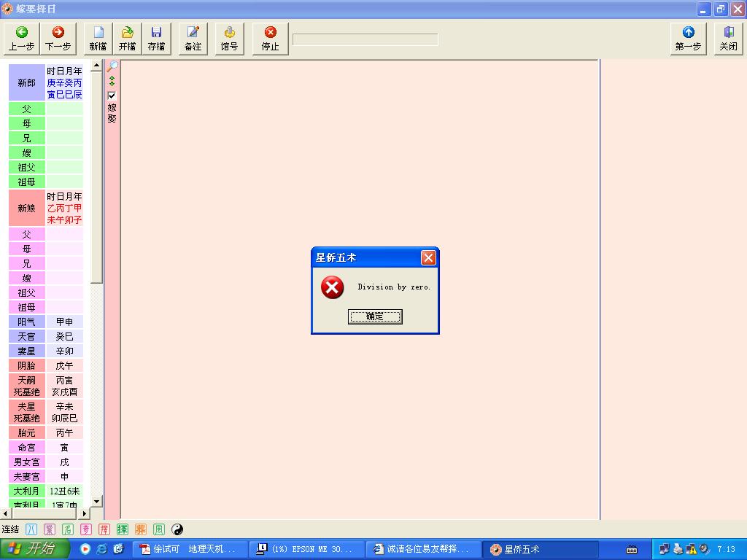Stop calculation with 停止 button

270,39
